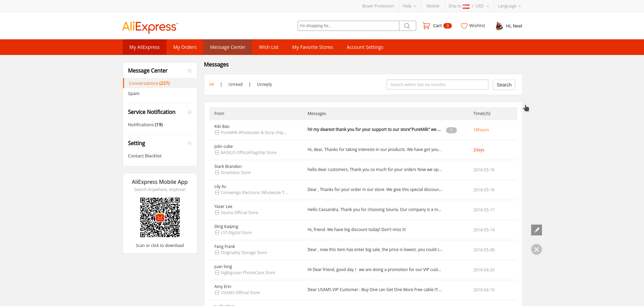Screen dimensions: 644x306
Task: Click the '18hours' timestamp
Action: point(481,130)
